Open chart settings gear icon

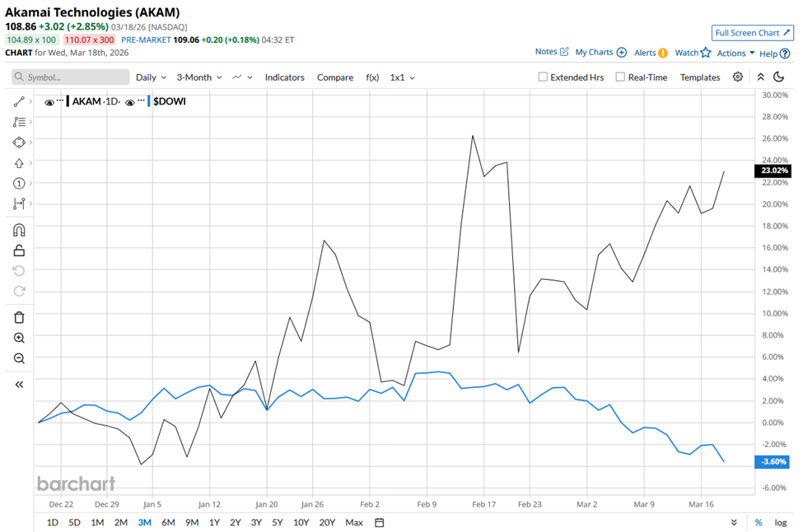(738, 77)
